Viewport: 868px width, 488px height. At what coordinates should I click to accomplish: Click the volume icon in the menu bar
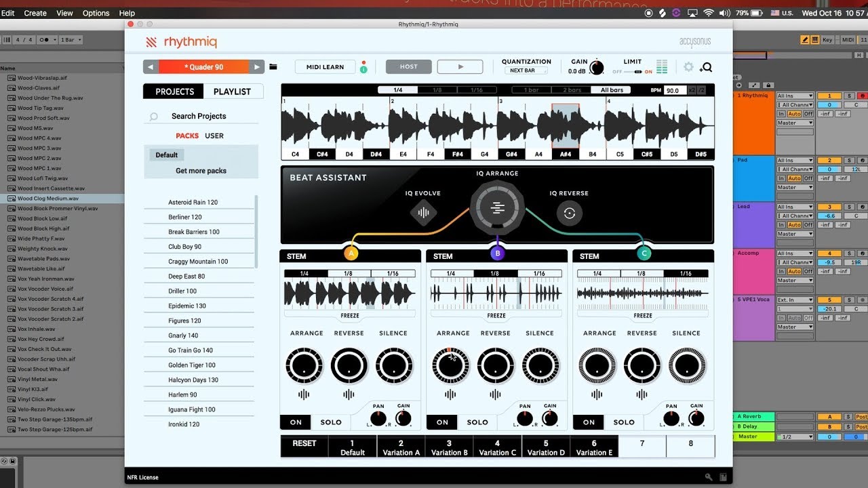coord(726,13)
